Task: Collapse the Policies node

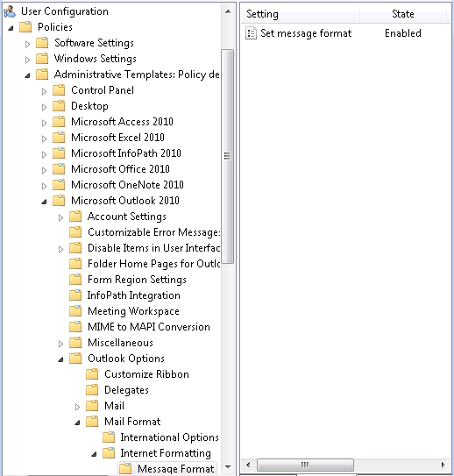Action: 11,28
